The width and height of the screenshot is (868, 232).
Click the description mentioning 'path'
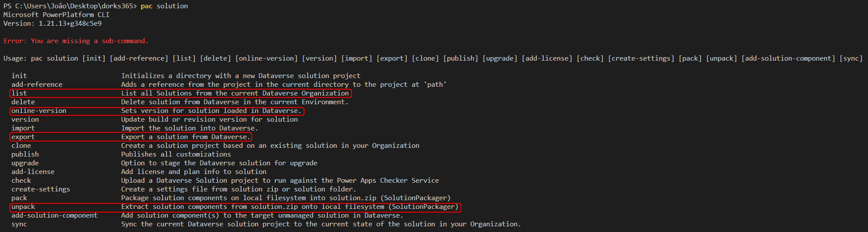[284, 85]
